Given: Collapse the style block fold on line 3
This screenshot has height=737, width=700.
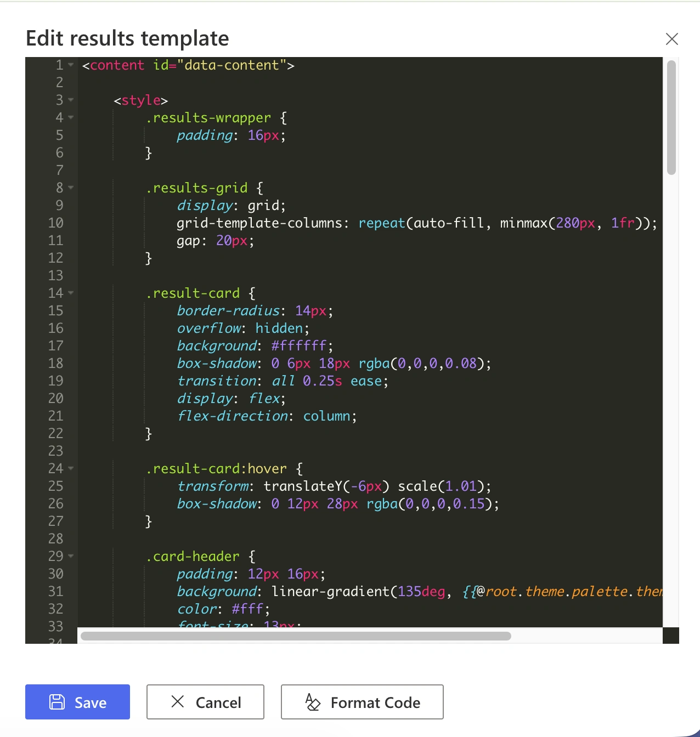Looking at the screenshot, I should pos(71,100).
